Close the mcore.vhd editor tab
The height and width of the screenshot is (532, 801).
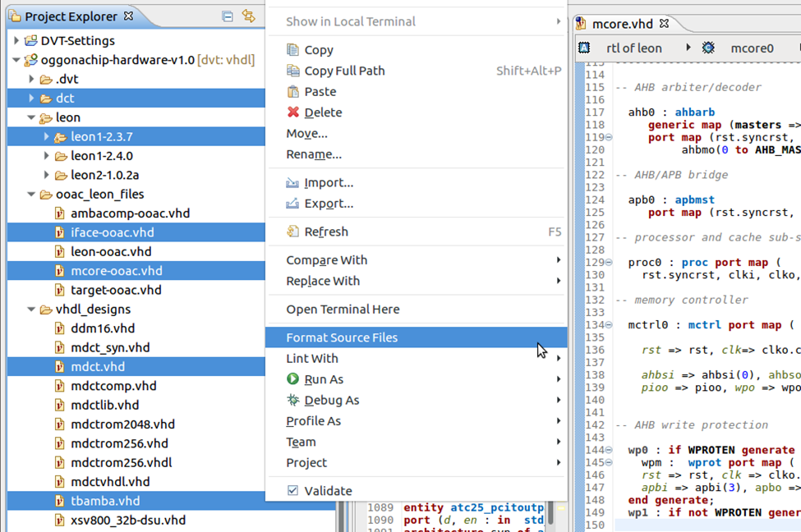click(x=664, y=24)
